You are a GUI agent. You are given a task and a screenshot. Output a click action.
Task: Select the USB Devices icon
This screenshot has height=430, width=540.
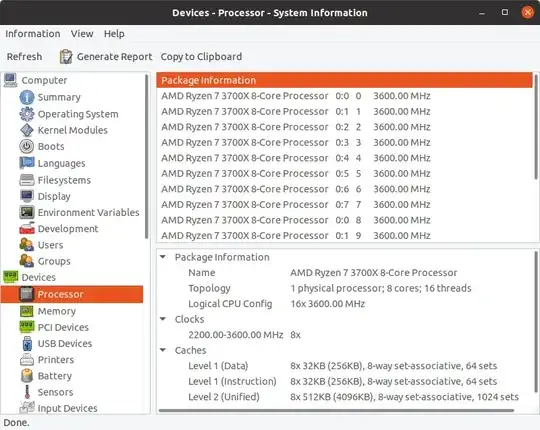(27, 344)
